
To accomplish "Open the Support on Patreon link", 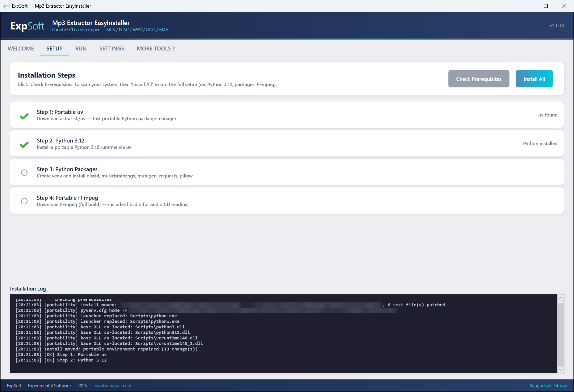I will tap(548, 386).
